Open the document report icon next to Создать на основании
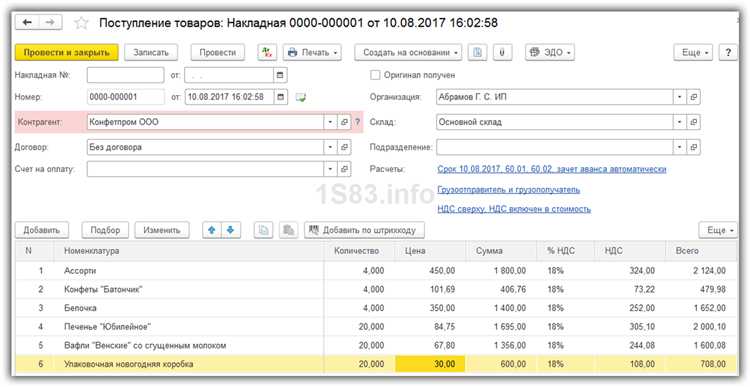 (x=477, y=53)
